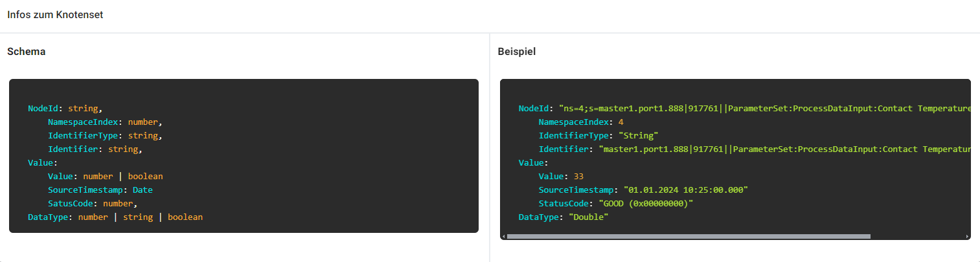Click 'GOOD (0x00000000)' status code value
980x262 pixels.
(x=648, y=204)
